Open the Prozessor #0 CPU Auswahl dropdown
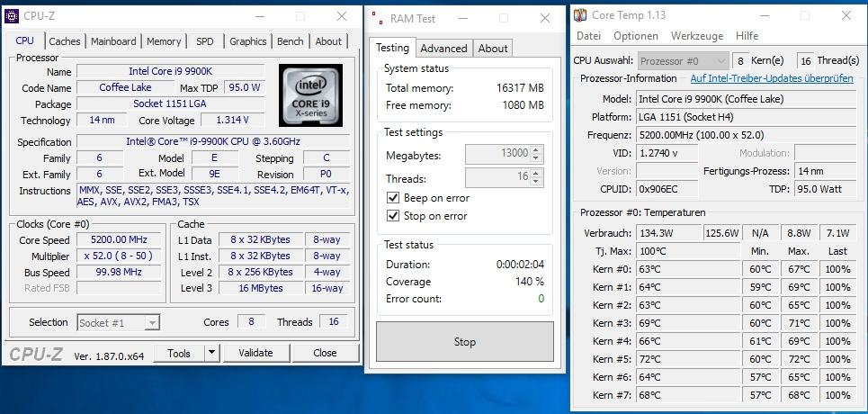868x414 pixels. tap(684, 61)
